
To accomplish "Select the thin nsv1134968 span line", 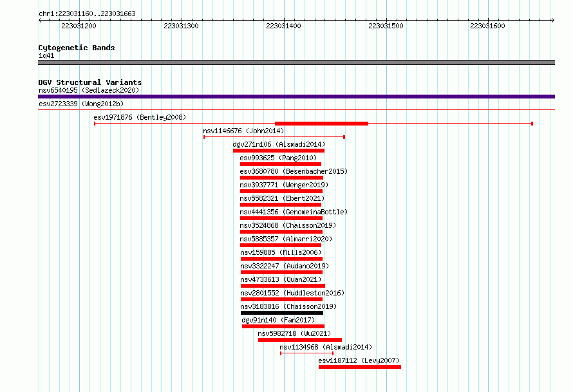I will pos(306,353).
